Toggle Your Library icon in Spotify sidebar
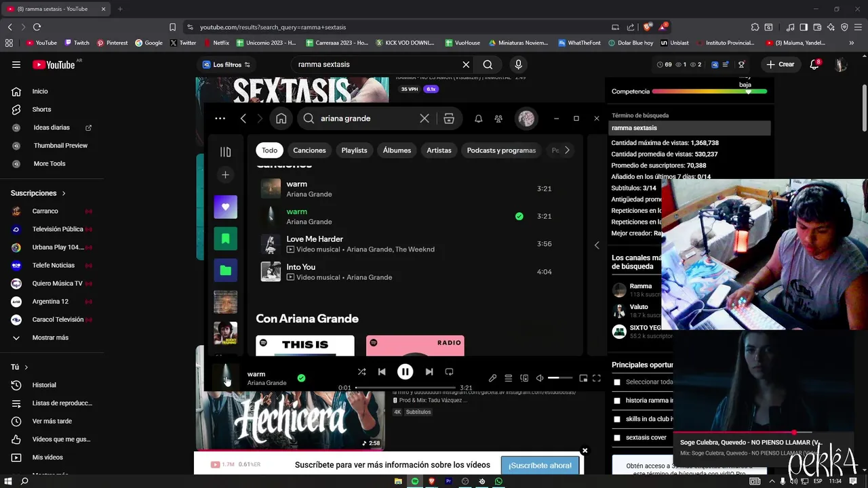The width and height of the screenshot is (868, 488). 226,152
